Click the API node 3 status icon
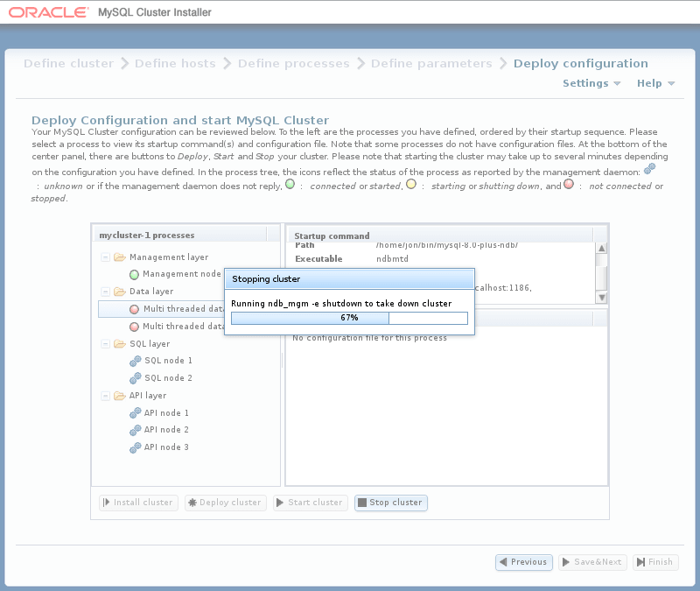This screenshot has height=591, width=700. (136, 447)
